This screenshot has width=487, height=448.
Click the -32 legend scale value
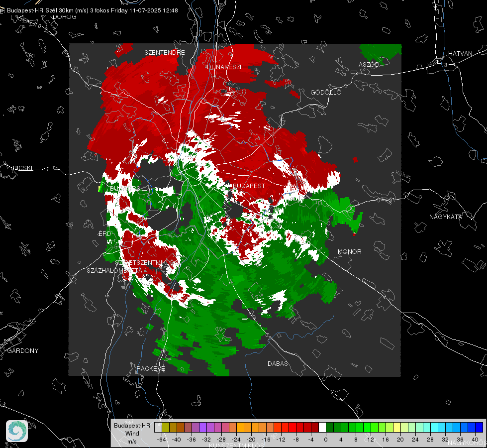coord(206,440)
